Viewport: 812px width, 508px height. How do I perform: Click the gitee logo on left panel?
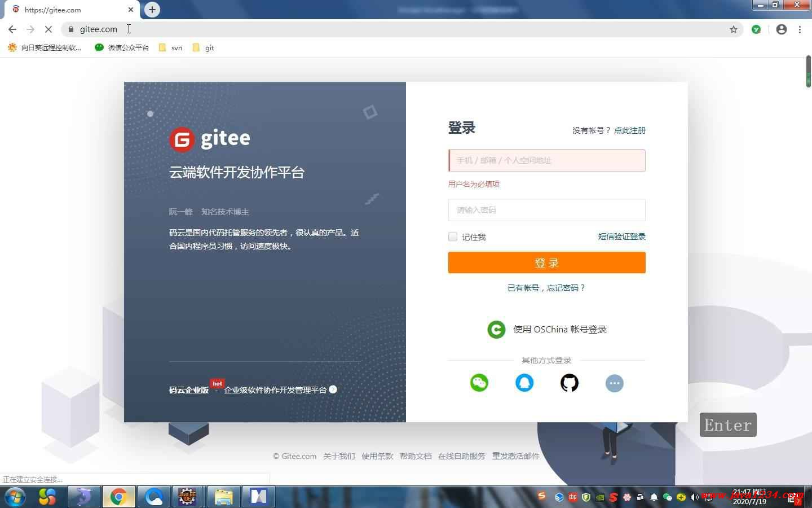point(210,139)
